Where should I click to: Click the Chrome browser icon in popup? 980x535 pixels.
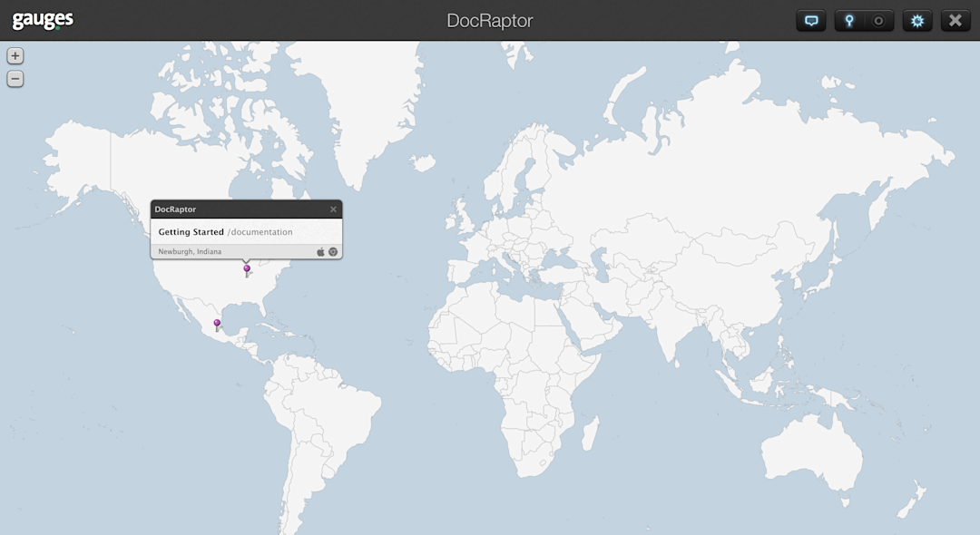333,251
